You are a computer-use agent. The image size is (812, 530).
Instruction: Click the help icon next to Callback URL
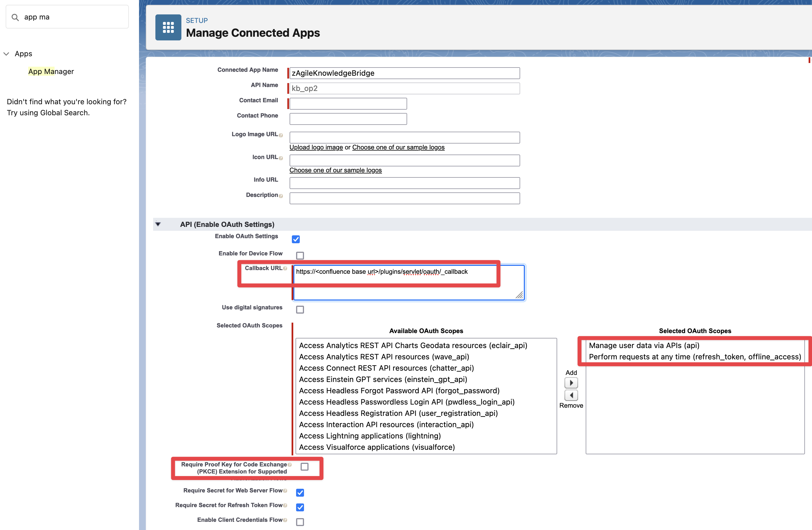coord(285,268)
